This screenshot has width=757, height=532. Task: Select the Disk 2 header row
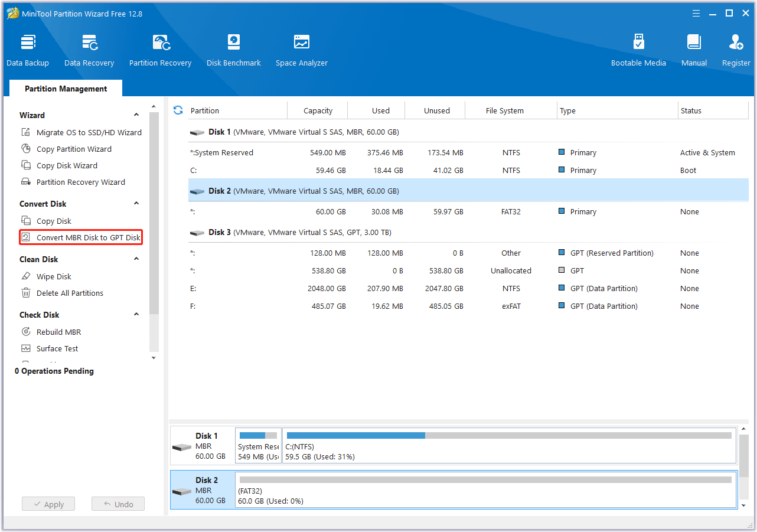pos(468,191)
